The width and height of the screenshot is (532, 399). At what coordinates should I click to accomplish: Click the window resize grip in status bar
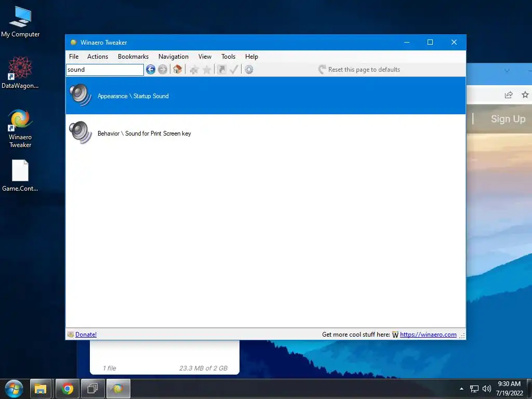(462, 335)
